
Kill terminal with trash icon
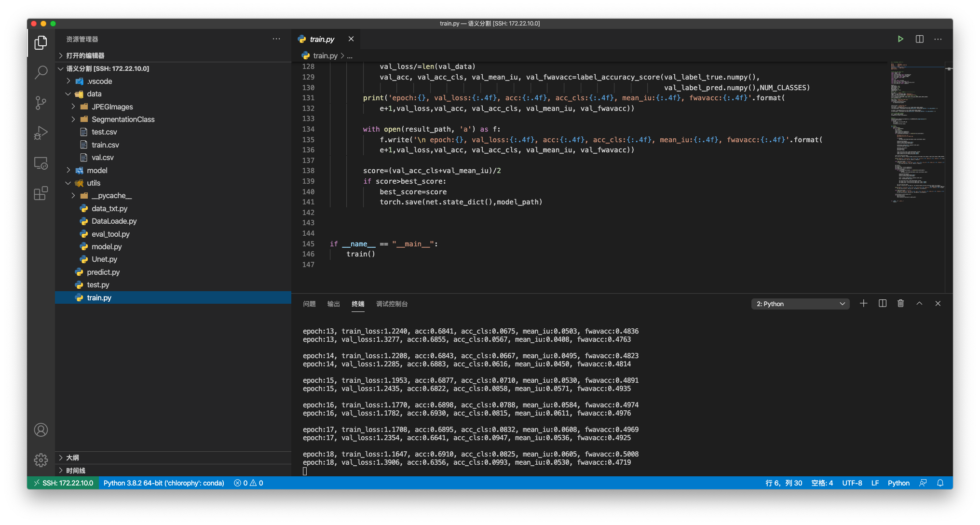pos(900,303)
